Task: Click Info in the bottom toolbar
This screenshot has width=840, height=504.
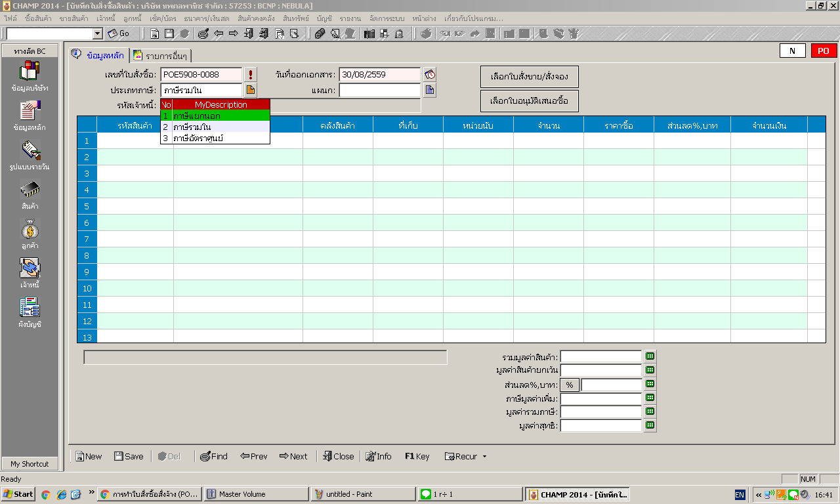Action: (378, 457)
